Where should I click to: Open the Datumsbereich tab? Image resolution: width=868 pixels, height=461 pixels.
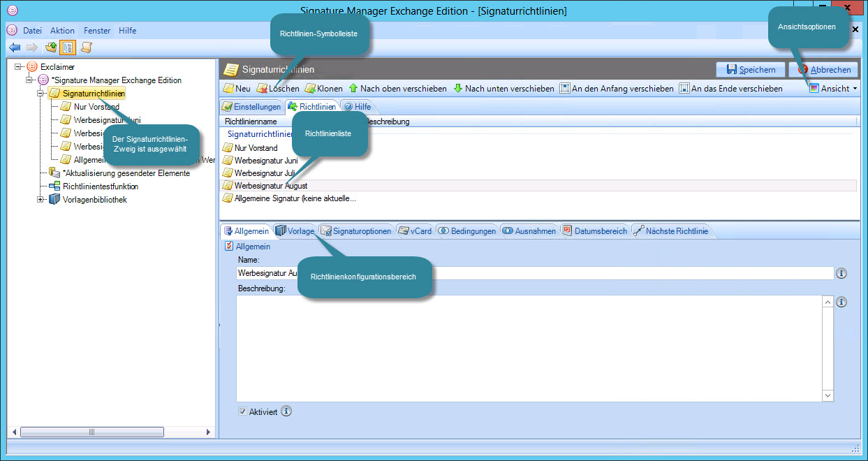pos(594,231)
